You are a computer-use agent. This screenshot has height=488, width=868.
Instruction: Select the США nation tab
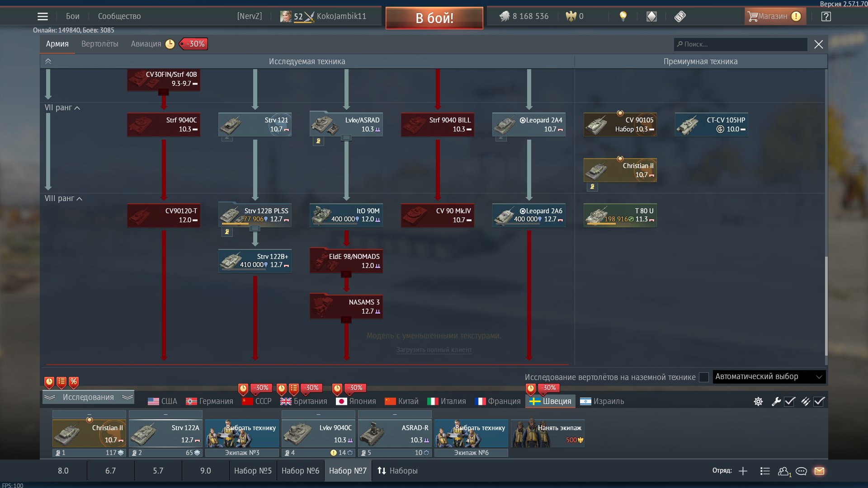[162, 401]
